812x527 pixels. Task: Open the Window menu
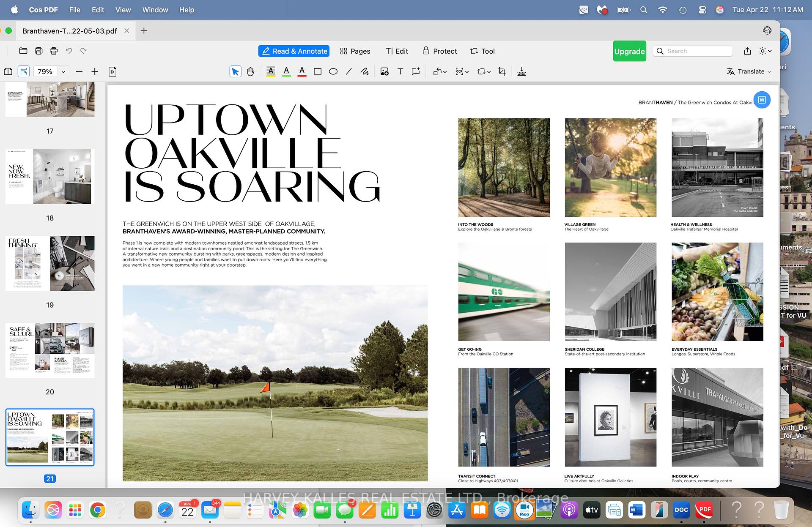(x=155, y=10)
